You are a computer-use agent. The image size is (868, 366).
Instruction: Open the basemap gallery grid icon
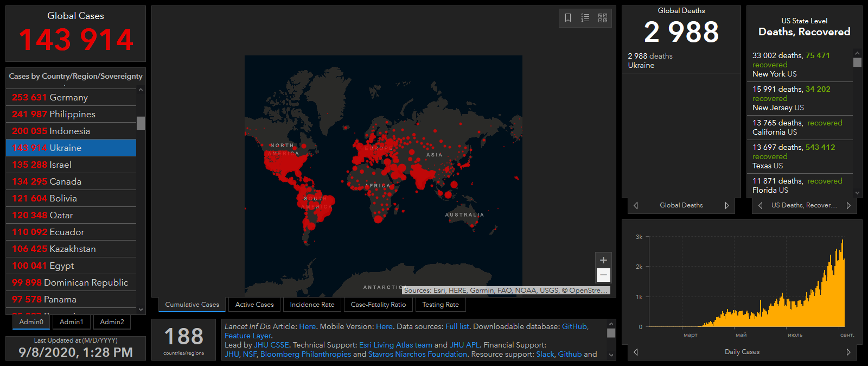coord(603,18)
